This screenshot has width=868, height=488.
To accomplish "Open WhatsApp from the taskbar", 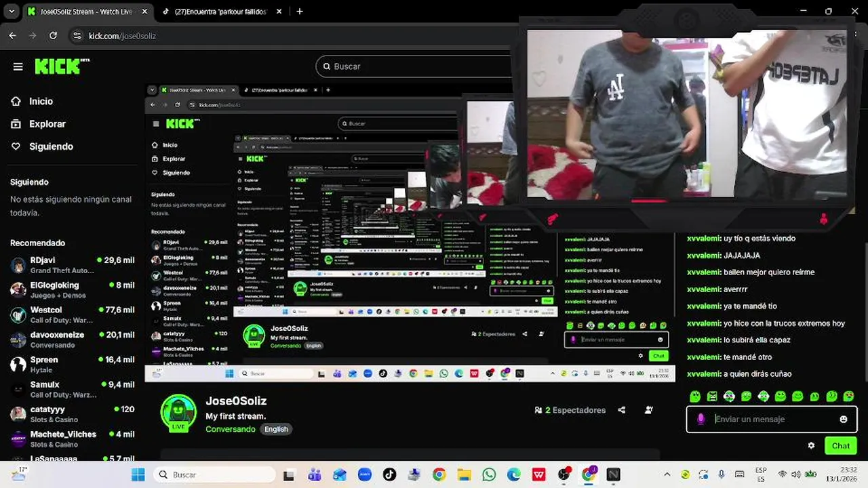I will pyautogui.click(x=489, y=475).
